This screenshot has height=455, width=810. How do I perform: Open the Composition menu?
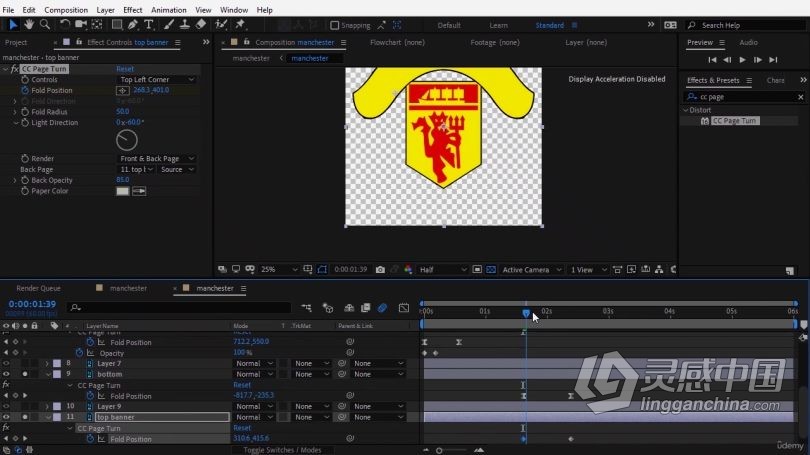coord(66,10)
